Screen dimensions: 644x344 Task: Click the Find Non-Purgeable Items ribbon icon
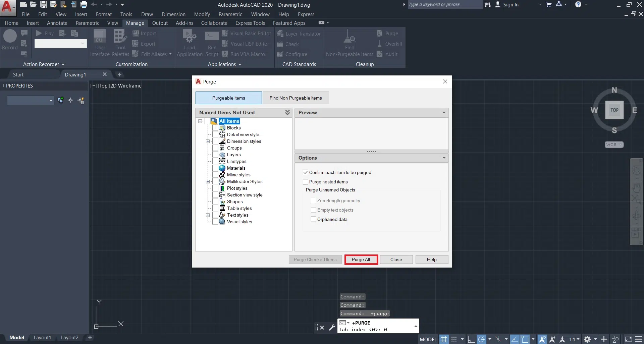pos(349,36)
